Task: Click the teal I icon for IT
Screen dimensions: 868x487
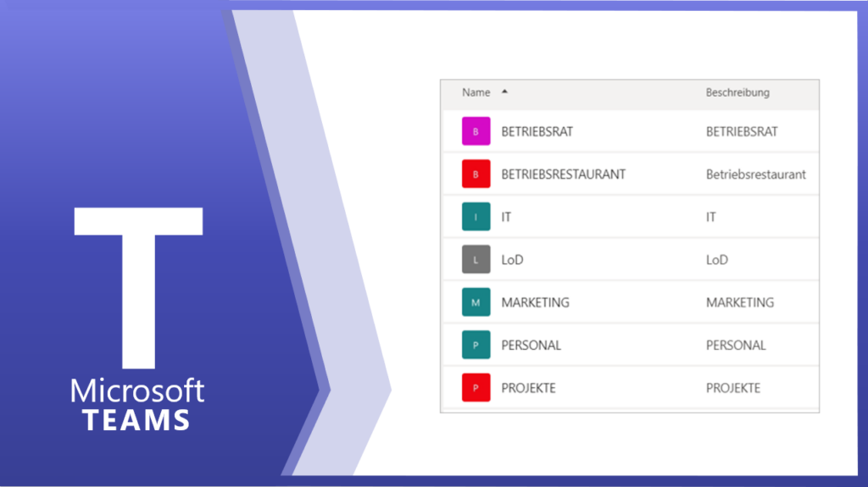Action: (x=476, y=216)
